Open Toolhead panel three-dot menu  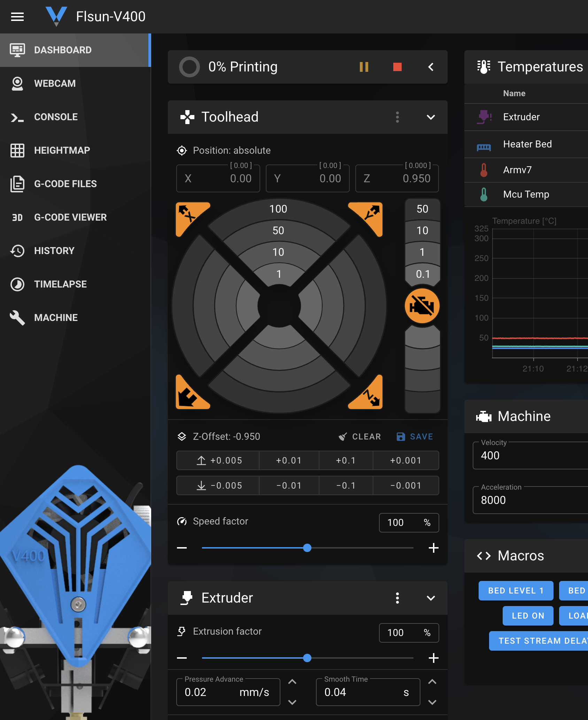click(x=397, y=117)
